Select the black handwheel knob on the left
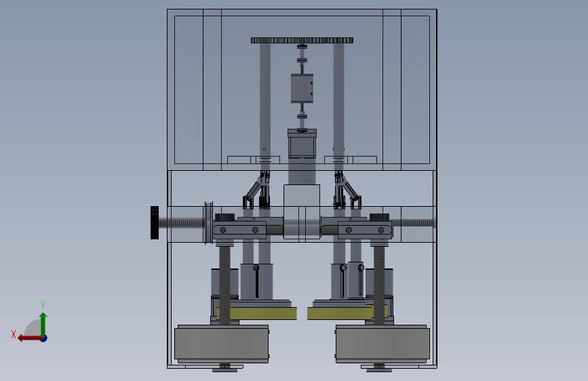 tap(155, 222)
